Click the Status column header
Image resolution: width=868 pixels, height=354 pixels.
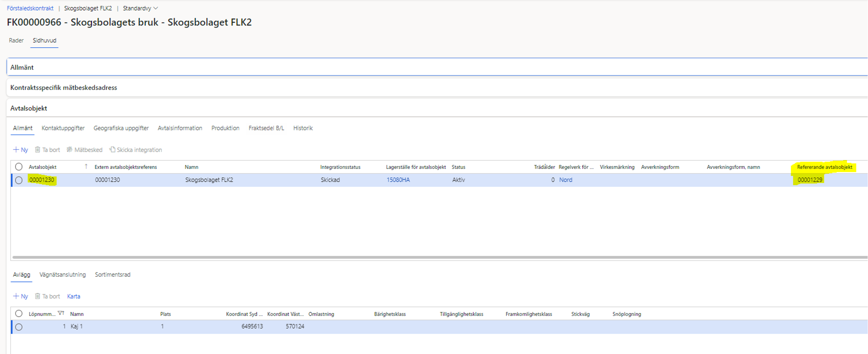click(x=458, y=167)
